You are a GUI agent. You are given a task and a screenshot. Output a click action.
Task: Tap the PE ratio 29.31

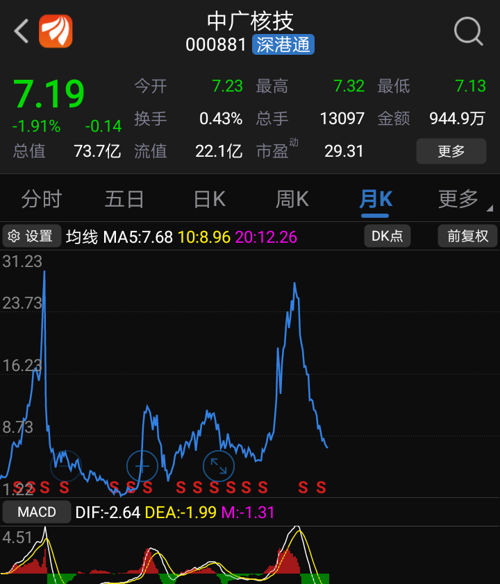tap(344, 151)
